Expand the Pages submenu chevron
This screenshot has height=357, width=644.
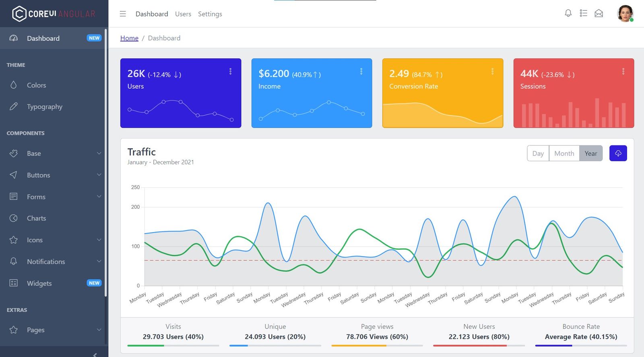(99, 330)
